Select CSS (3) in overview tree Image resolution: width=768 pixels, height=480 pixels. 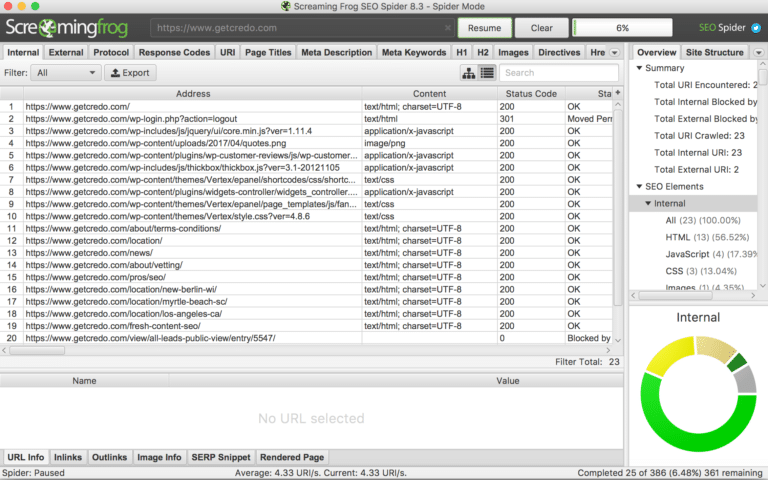701,271
